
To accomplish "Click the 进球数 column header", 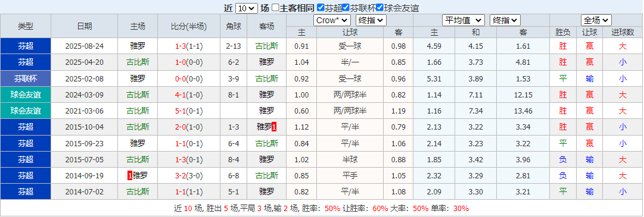I will coord(623,33).
